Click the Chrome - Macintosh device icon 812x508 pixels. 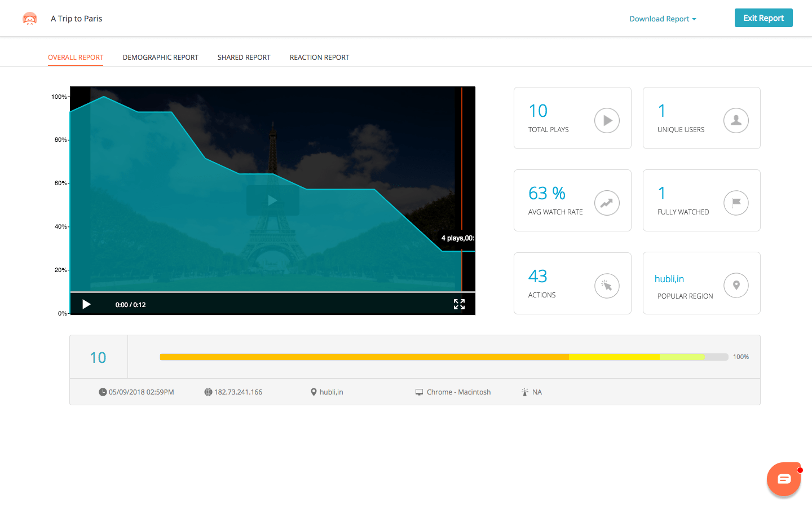[x=418, y=392]
